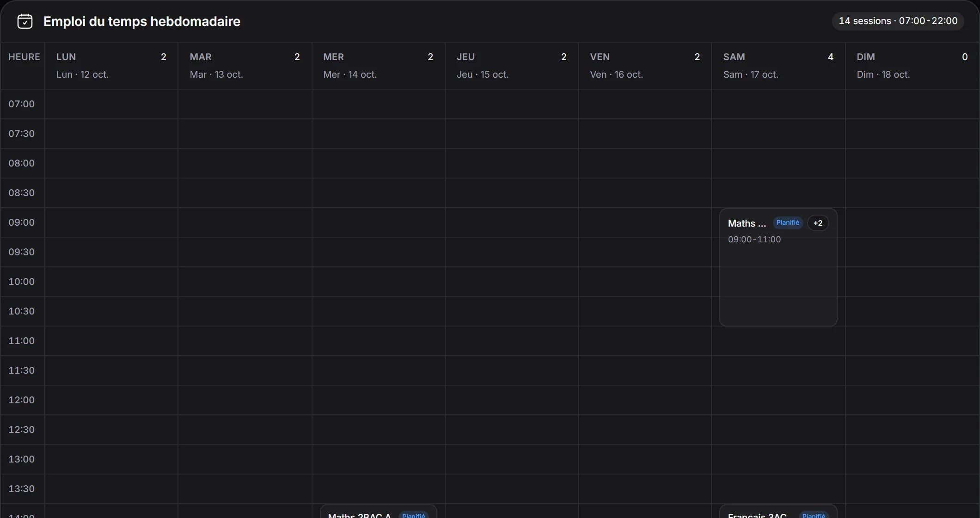Click the 14 sessions summary pill

click(898, 21)
